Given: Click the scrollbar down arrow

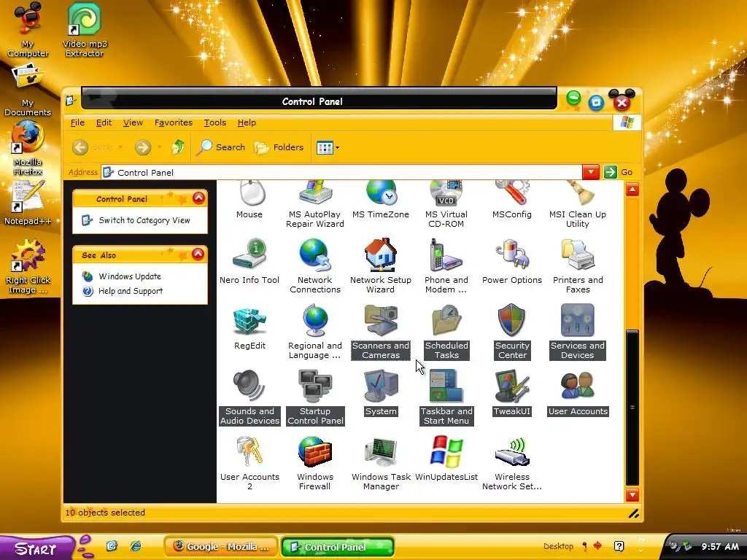Looking at the screenshot, I should [632, 495].
